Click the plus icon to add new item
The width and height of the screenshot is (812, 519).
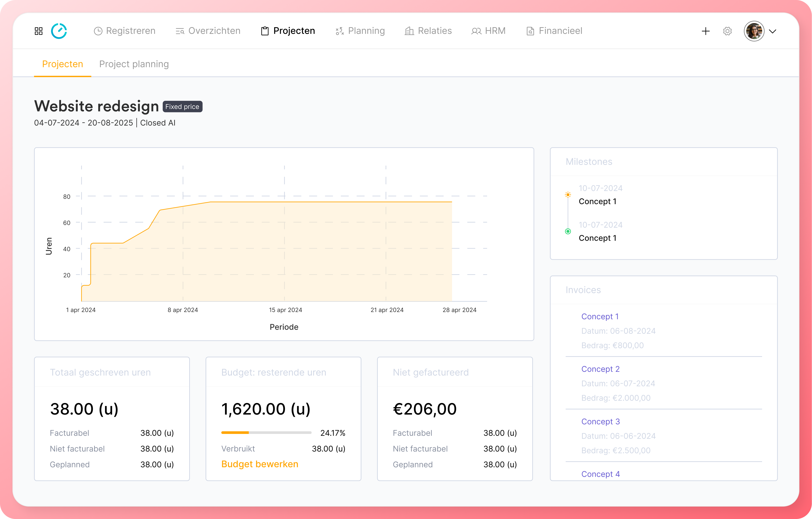tap(705, 31)
